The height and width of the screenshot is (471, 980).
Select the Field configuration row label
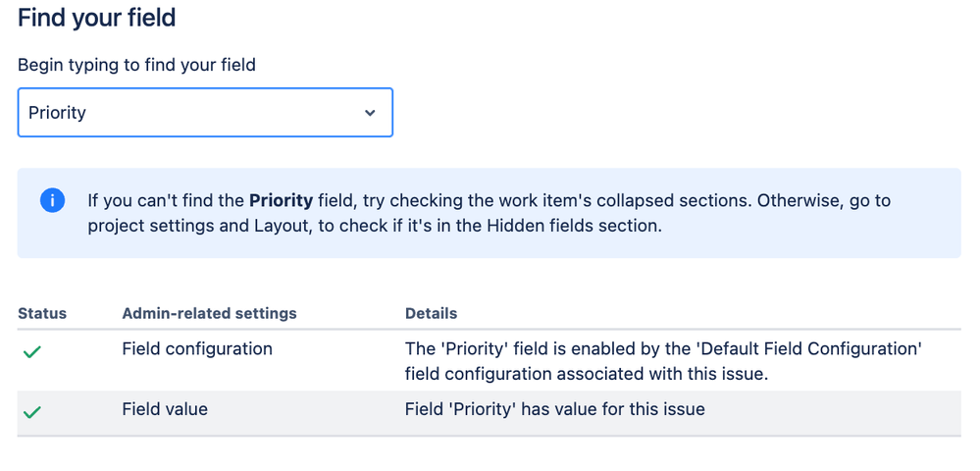pyautogui.click(x=197, y=349)
